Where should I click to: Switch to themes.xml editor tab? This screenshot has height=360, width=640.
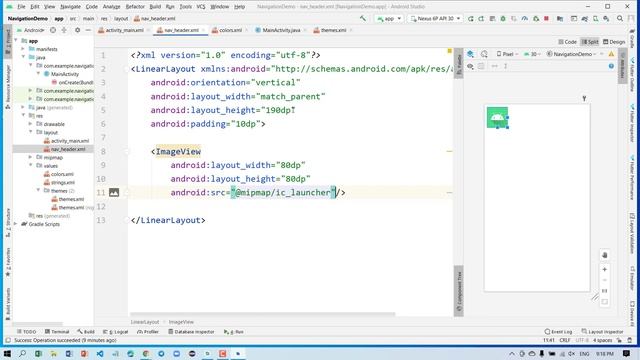[x=333, y=30]
